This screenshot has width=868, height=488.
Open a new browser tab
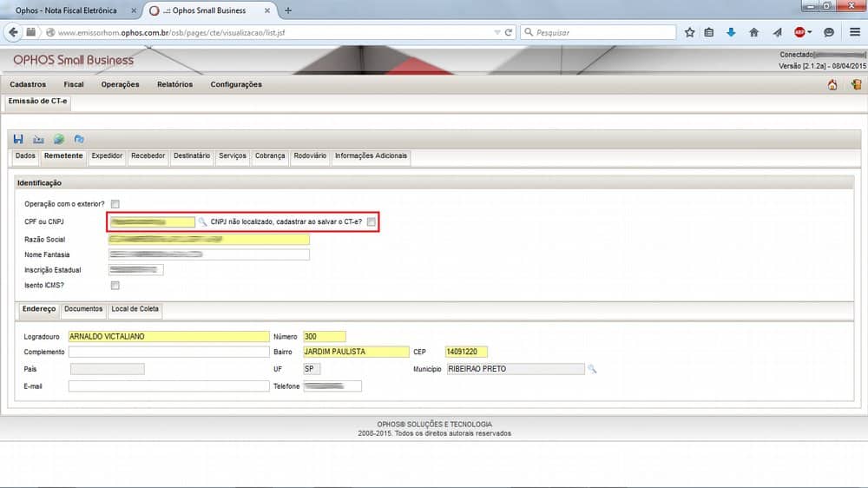[x=288, y=10]
